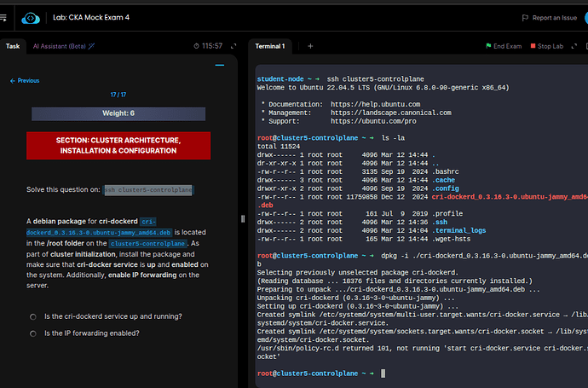Copy the ssh cluster5-controlplane command
Screen dimensions: 588x388
(x=149, y=189)
